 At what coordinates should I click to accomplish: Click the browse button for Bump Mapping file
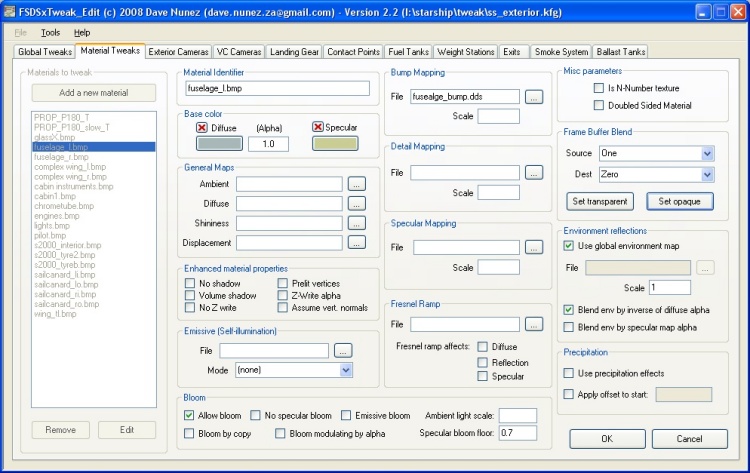point(534,97)
